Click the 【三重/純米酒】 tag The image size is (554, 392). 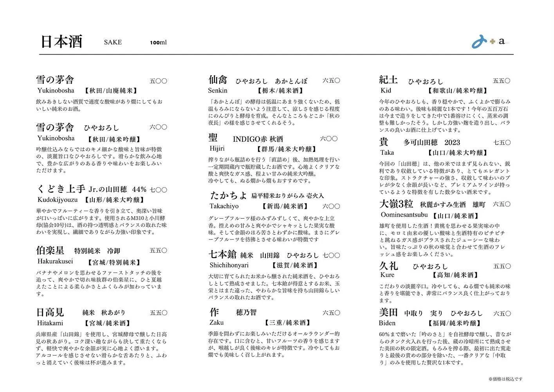click(288, 323)
